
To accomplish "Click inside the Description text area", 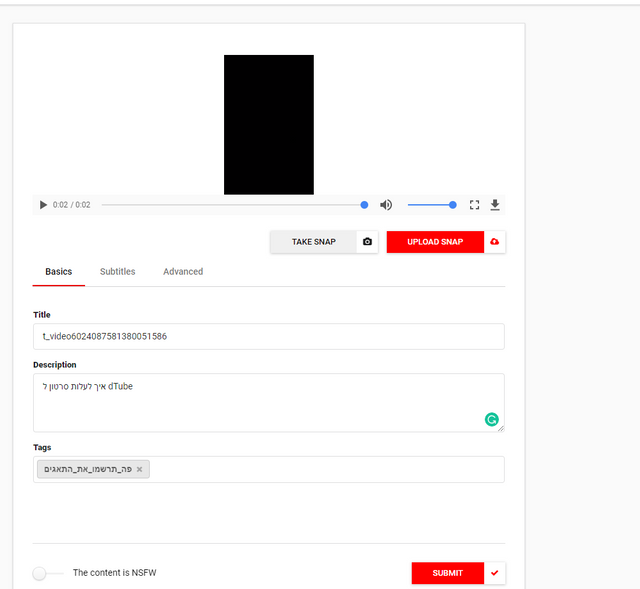I will [269, 402].
